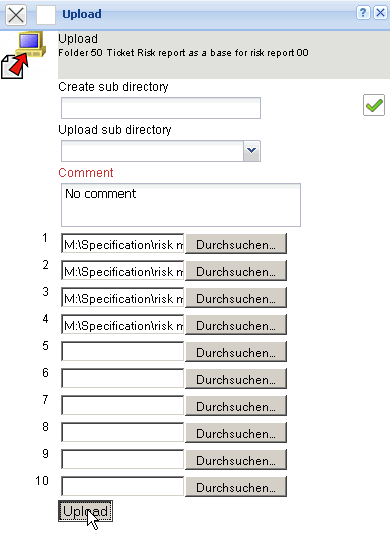Close the dialog with the blue X
390x548 pixels.
pos(380,13)
